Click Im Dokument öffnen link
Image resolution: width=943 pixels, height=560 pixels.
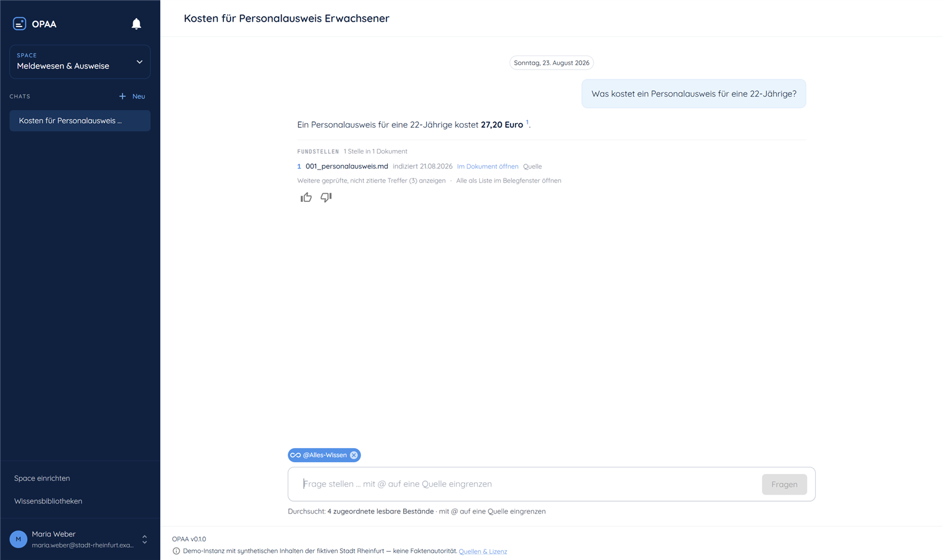487,166
